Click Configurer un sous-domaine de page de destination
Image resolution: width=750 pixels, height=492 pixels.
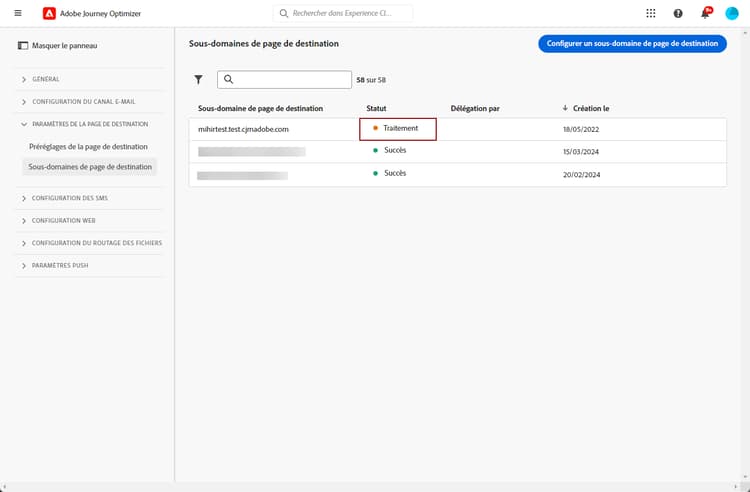tap(632, 44)
